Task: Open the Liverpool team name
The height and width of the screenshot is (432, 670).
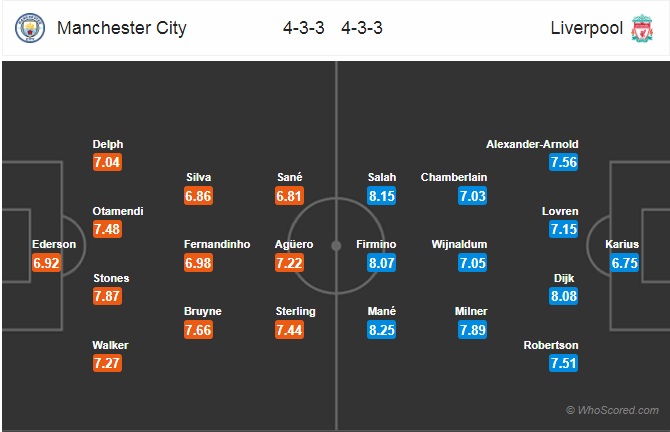Action: (x=587, y=28)
